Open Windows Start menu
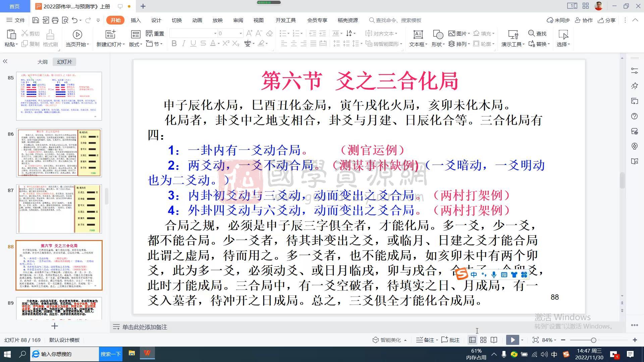 pos(7,354)
